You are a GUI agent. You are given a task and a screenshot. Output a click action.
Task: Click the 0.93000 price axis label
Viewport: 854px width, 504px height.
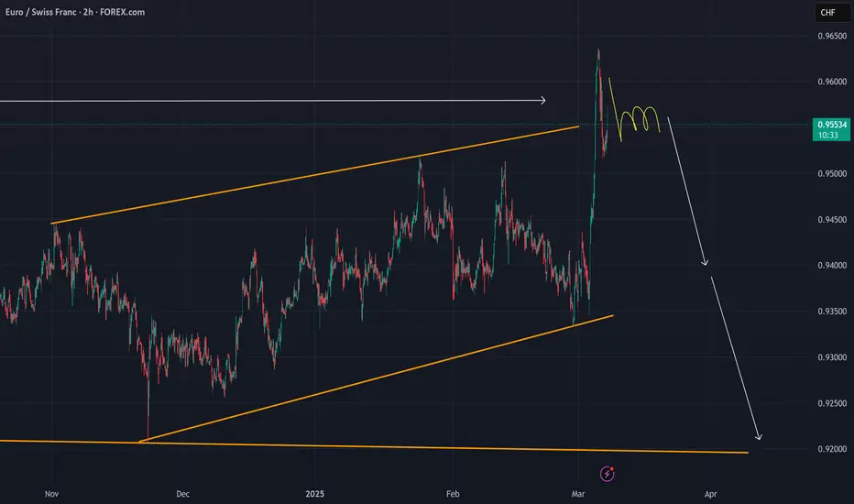[832, 357]
